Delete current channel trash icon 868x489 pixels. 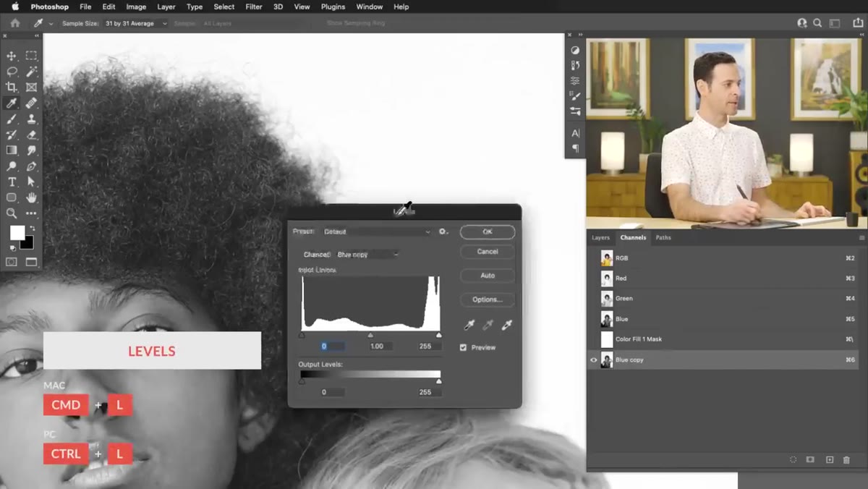(x=846, y=459)
